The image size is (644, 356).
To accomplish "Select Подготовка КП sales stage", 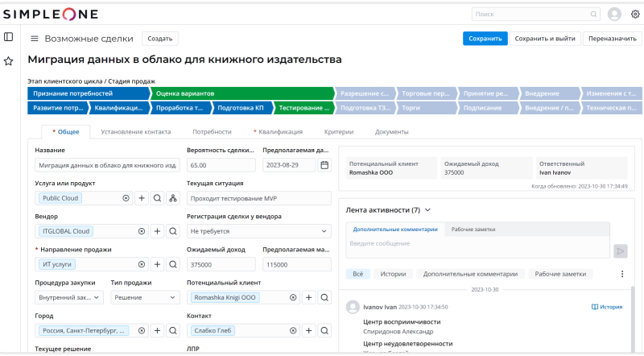I will click(242, 108).
